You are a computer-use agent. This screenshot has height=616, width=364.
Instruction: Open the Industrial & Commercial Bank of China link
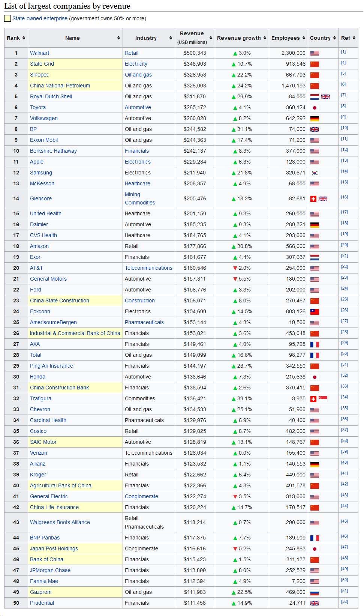tap(75, 333)
